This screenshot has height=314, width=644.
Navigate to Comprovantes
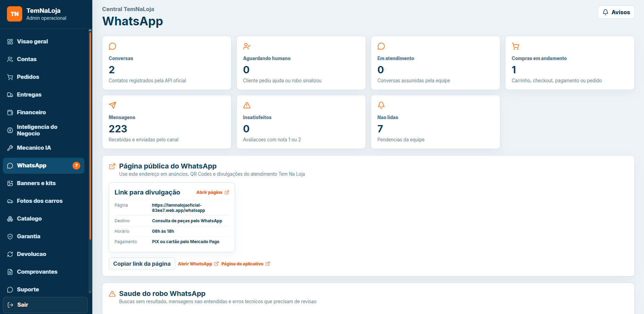pos(43,272)
